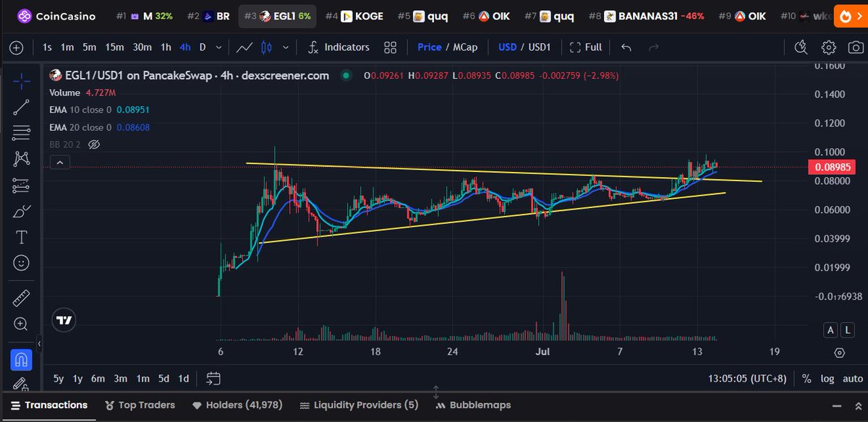Screen dimensions: 868x422
Task: Open chart settings gear
Action: pos(829,48)
